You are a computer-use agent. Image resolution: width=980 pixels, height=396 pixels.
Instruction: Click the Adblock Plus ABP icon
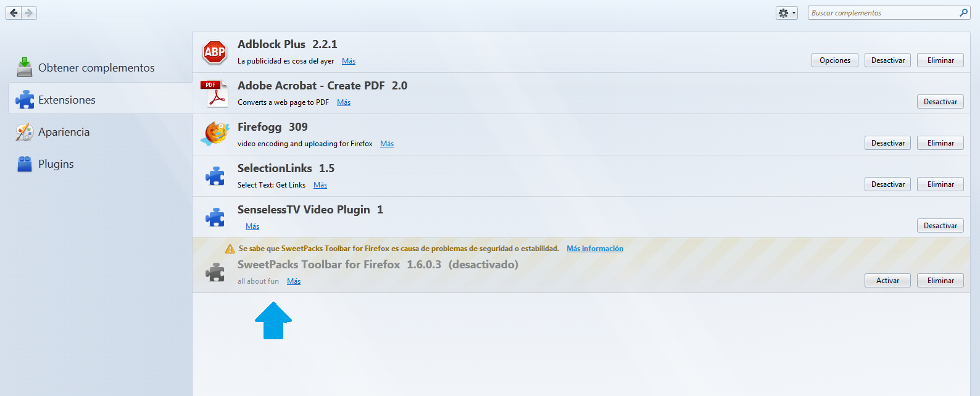pos(215,52)
